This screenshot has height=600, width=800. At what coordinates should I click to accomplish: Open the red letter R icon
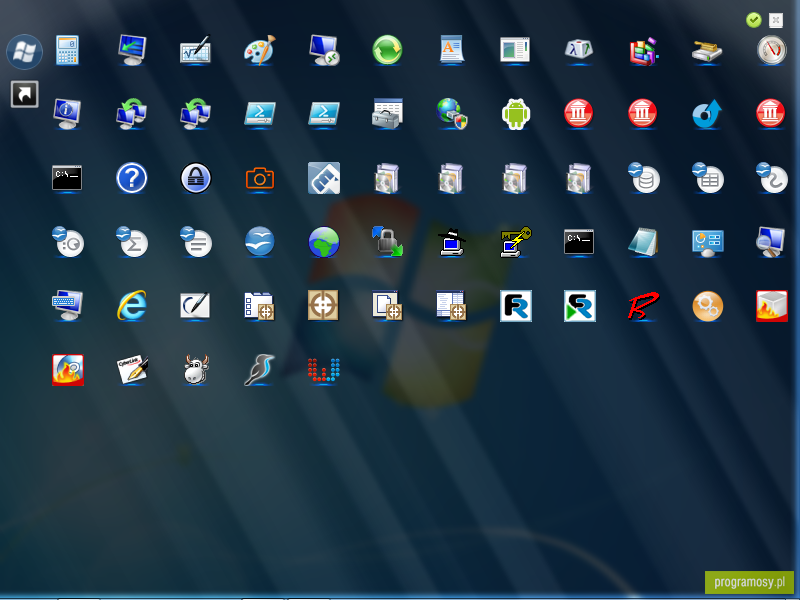[x=643, y=306]
